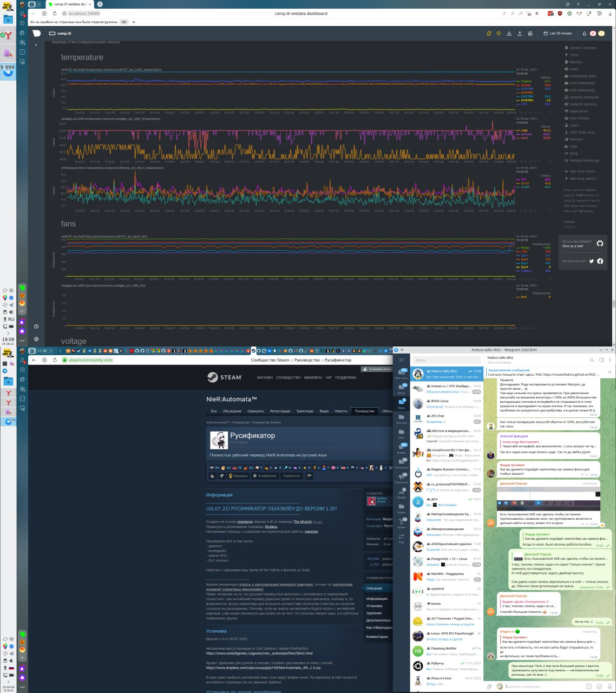Click 'Add more alarms' in netdata
616x693 pixels.
pos(580,179)
